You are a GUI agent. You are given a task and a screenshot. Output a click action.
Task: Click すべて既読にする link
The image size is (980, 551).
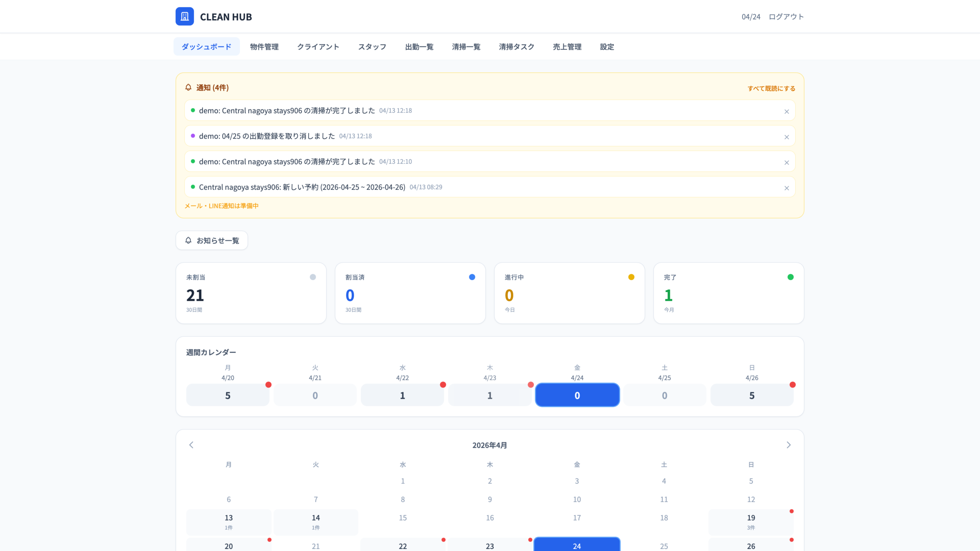point(771,88)
